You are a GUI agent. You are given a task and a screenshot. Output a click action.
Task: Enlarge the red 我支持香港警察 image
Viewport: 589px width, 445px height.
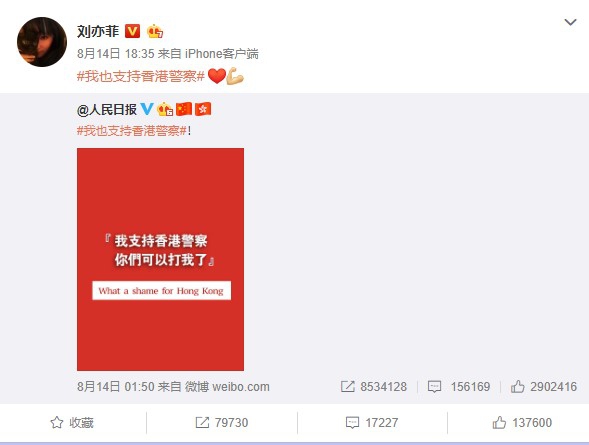160,259
